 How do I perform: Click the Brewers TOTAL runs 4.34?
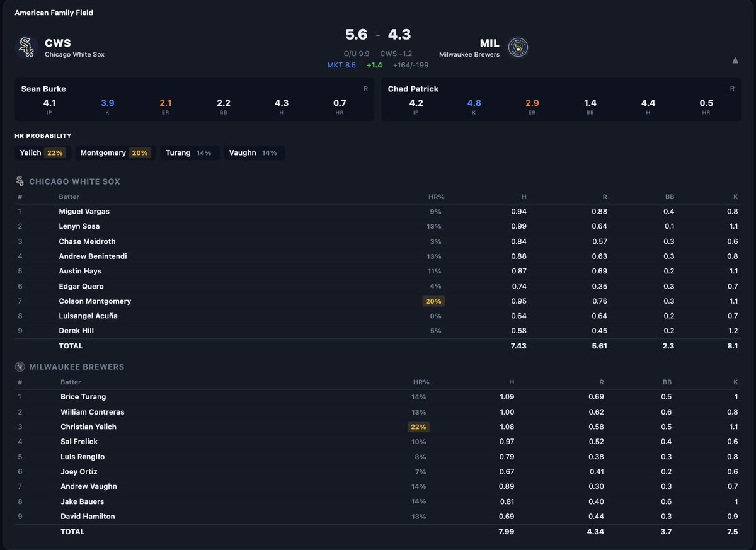(596, 532)
